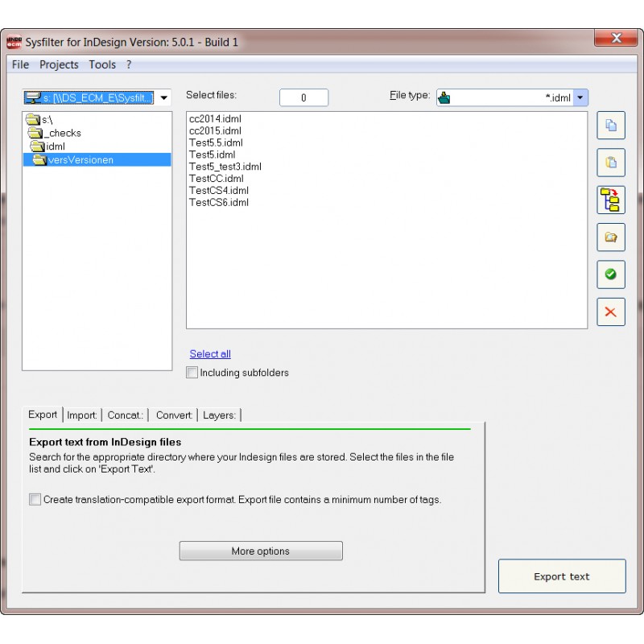
Task: Click the network drive icon in drive selector
Action: (x=33, y=97)
